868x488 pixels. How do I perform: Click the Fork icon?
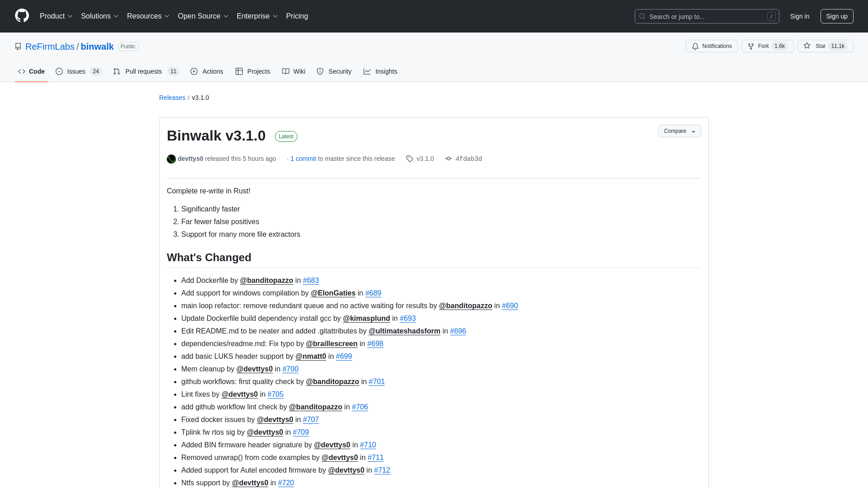point(751,46)
